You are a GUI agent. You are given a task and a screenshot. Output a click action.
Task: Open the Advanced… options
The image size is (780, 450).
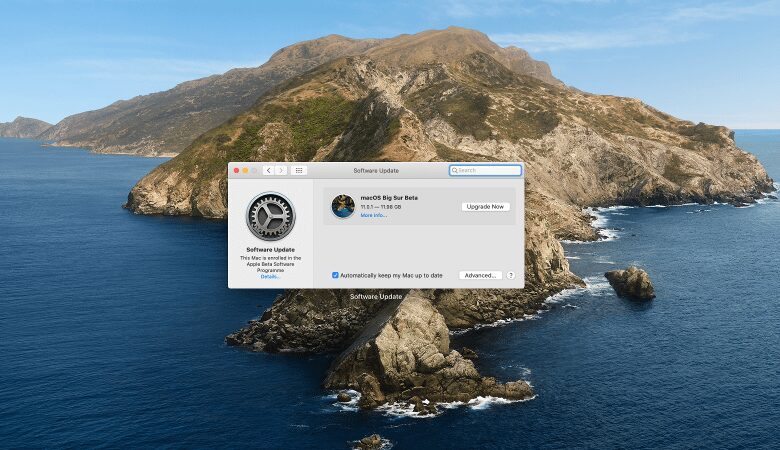tap(480, 275)
